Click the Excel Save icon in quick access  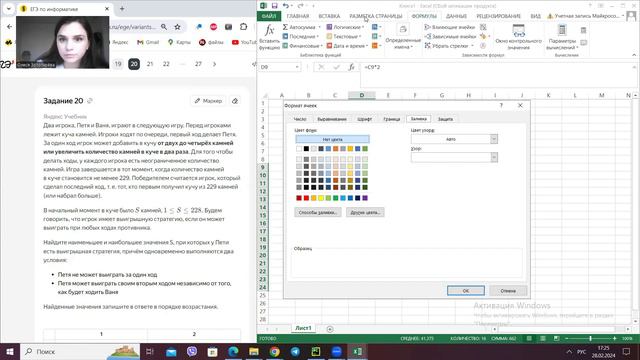click(274, 6)
